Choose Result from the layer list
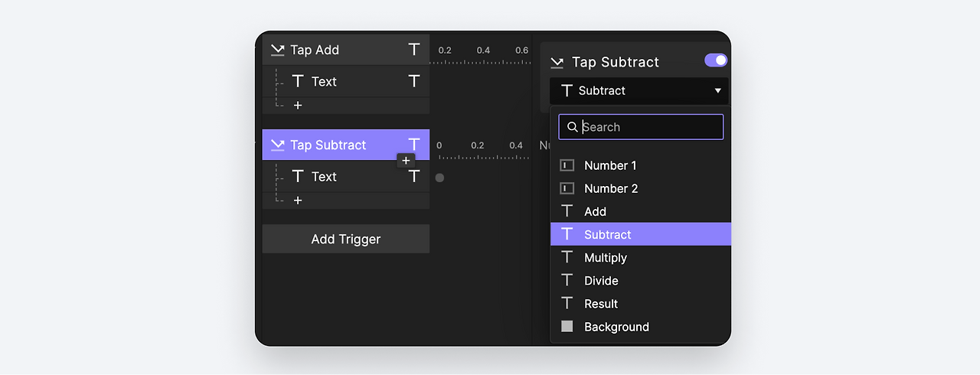The height and width of the screenshot is (375, 980). 601,304
